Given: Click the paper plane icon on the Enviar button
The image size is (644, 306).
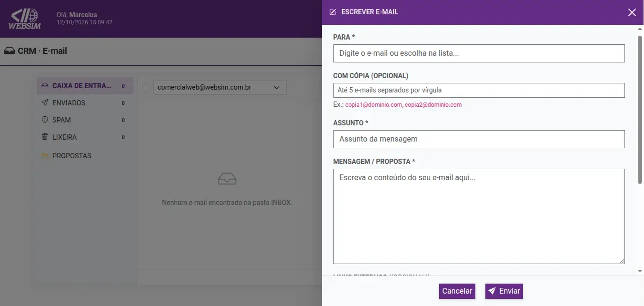Looking at the screenshot, I should tap(492, 291).
